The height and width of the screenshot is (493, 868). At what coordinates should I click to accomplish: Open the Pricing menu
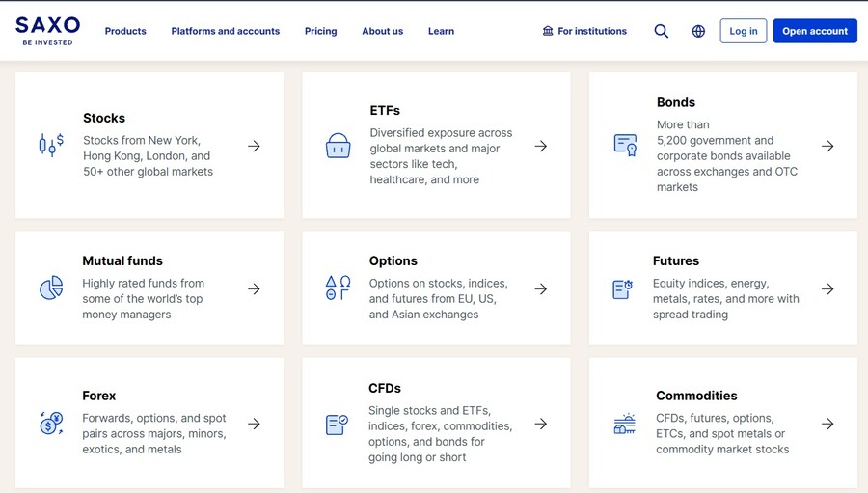(320, 31)
